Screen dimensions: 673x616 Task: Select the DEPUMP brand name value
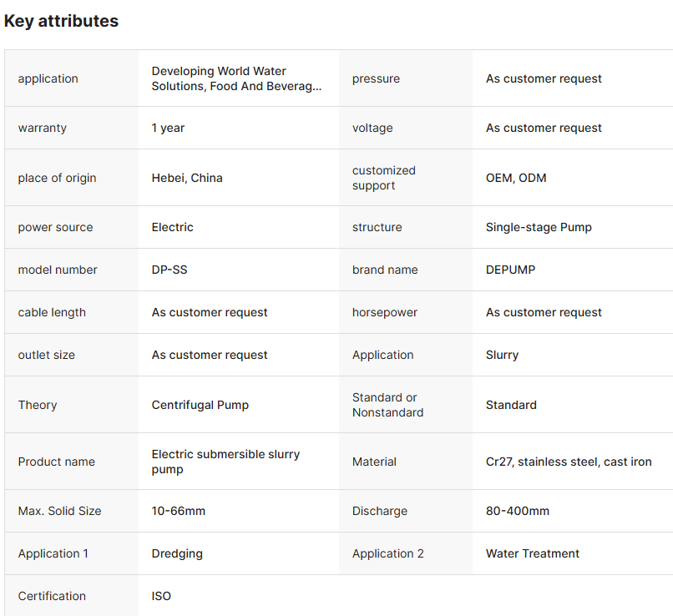tap(511, 270)
